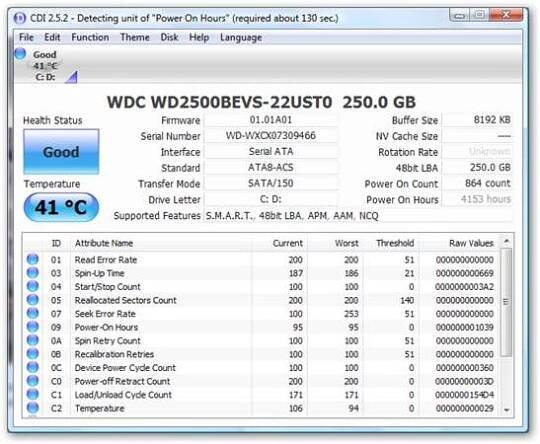The height and width of the screenshot is (444, 540).
Task: Select the Load/Unload Cycle Count attribute name
Action: [123, 395]
